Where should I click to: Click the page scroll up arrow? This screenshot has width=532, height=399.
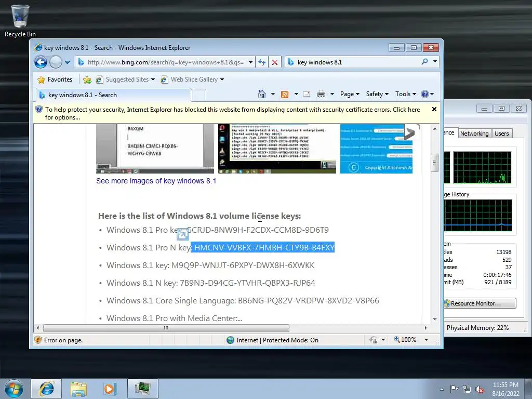point(435,129)
